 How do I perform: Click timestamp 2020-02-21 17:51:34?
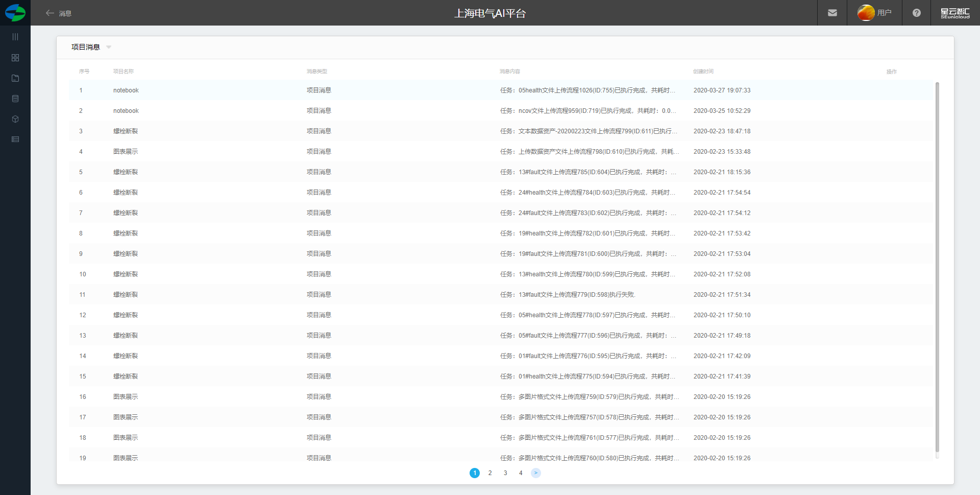click(x=722, y=295)
